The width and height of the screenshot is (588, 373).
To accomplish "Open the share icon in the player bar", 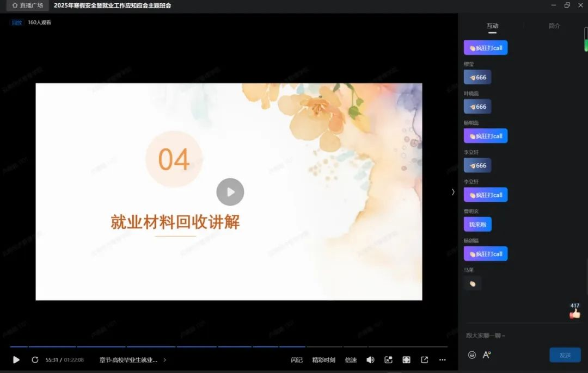I will click(424, 360).
